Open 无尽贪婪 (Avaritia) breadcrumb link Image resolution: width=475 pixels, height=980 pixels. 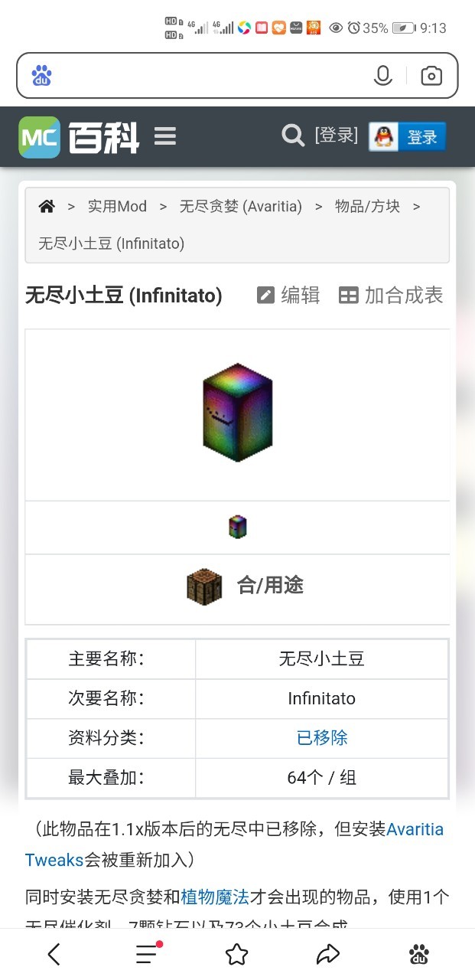coord(241,206)
